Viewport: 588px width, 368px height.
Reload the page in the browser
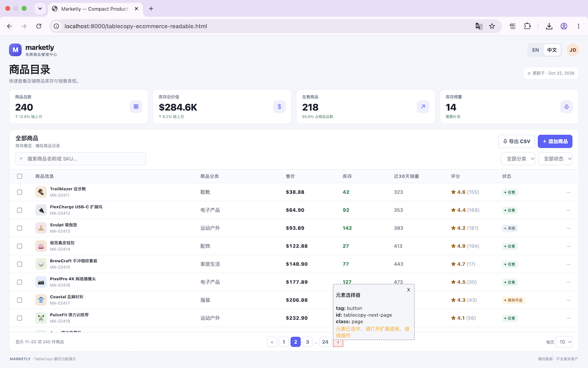tap(39, 26)
